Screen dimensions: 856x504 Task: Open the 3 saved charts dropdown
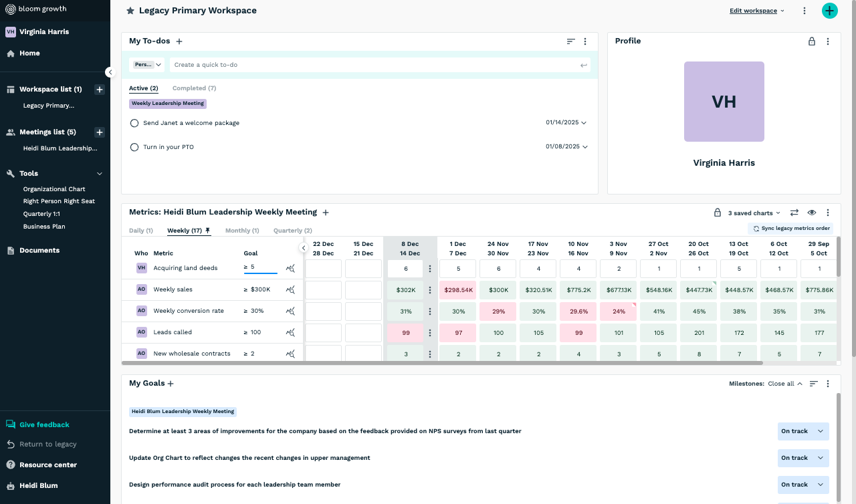754,213
